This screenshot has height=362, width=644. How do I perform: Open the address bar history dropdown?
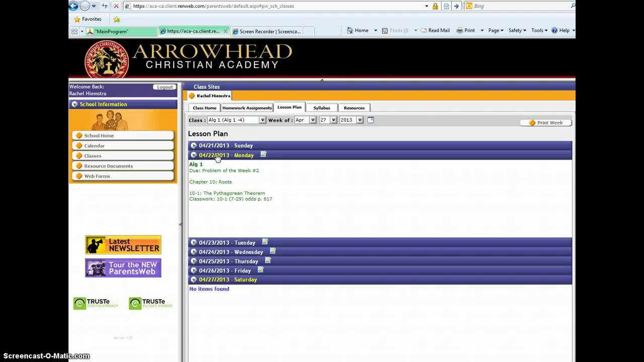(x=427, y=6)
